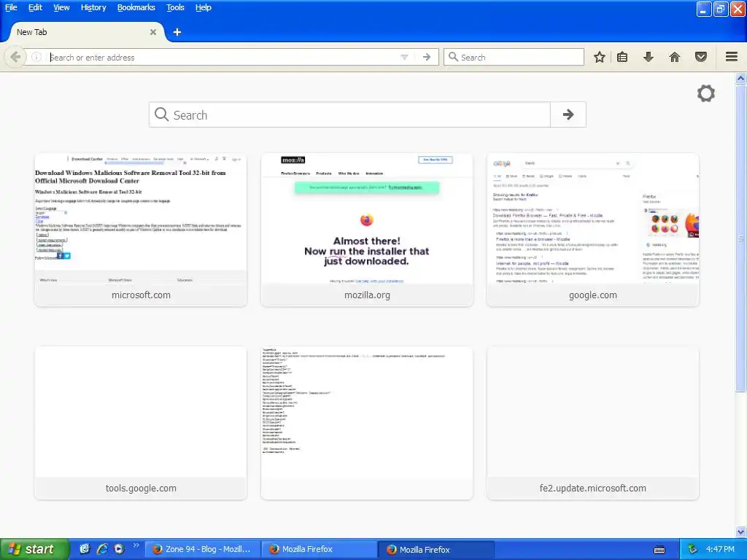Show bookmarks list icon
This screenshot has width=747, height=560.
[622, 57]
